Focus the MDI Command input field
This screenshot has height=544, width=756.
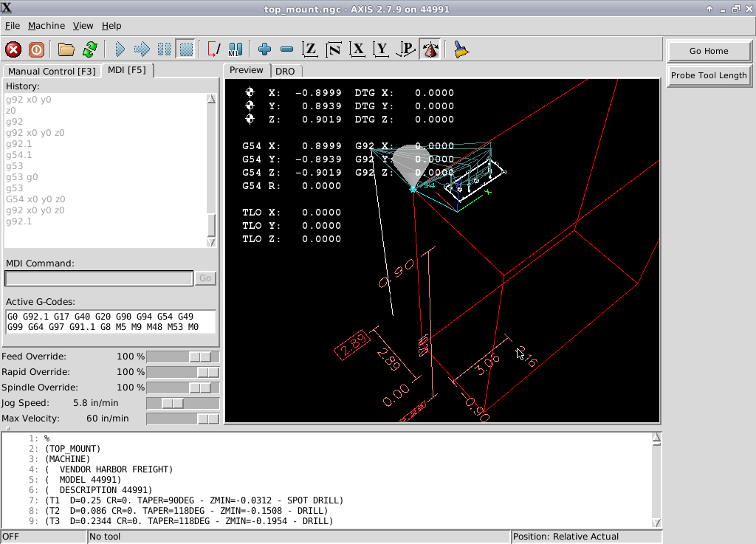99,278
